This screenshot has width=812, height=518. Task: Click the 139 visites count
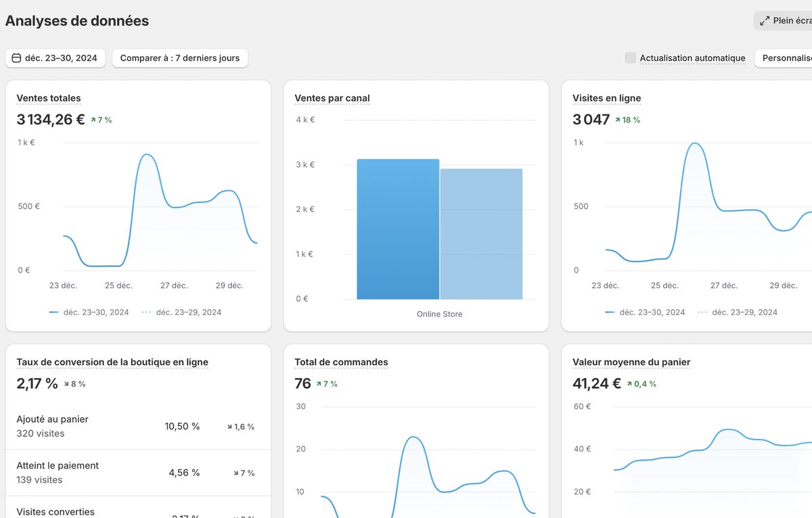pos(39,480)
